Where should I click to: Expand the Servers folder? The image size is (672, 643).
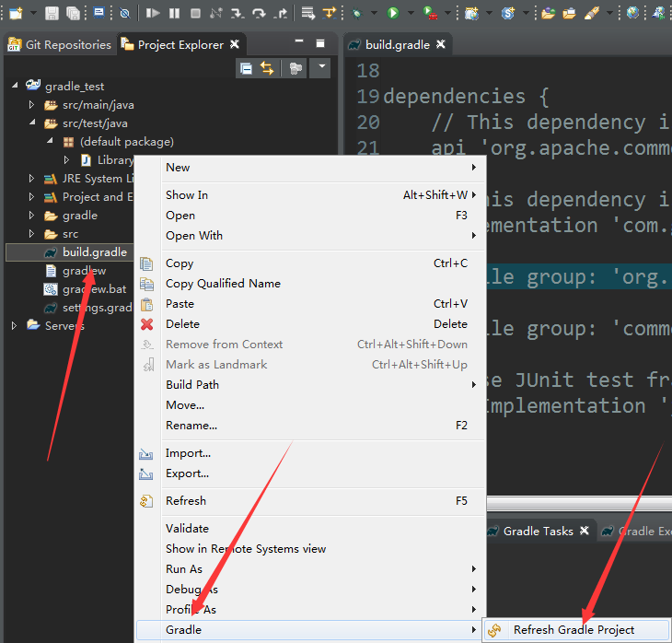point(14,325)
